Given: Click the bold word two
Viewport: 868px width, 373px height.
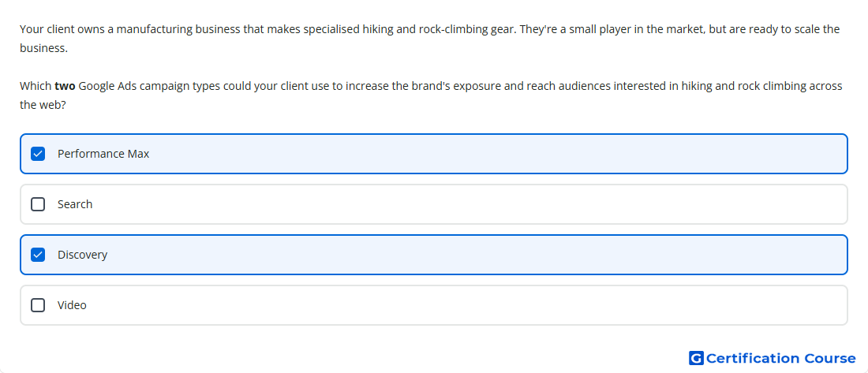Looking at the screenshot, I should [65, 86].
